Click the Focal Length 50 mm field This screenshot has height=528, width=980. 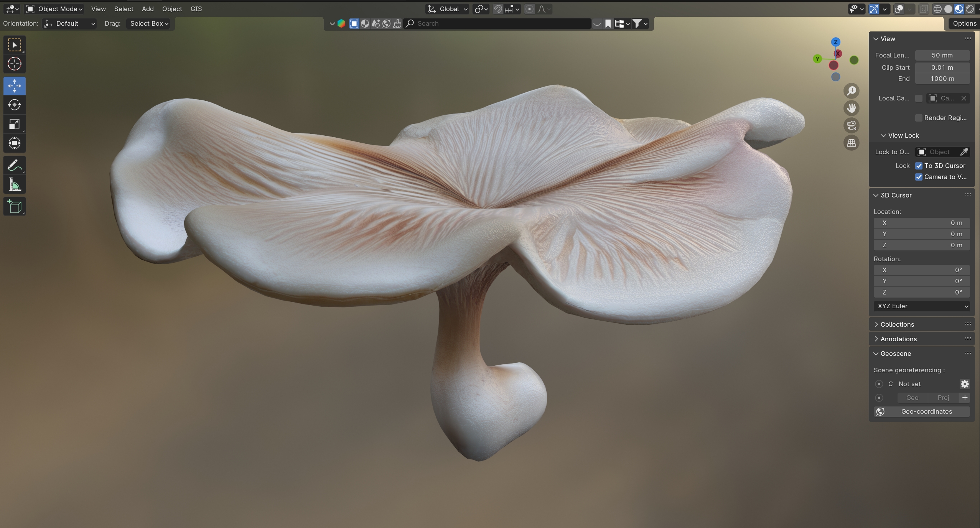(x=942, y=55)
